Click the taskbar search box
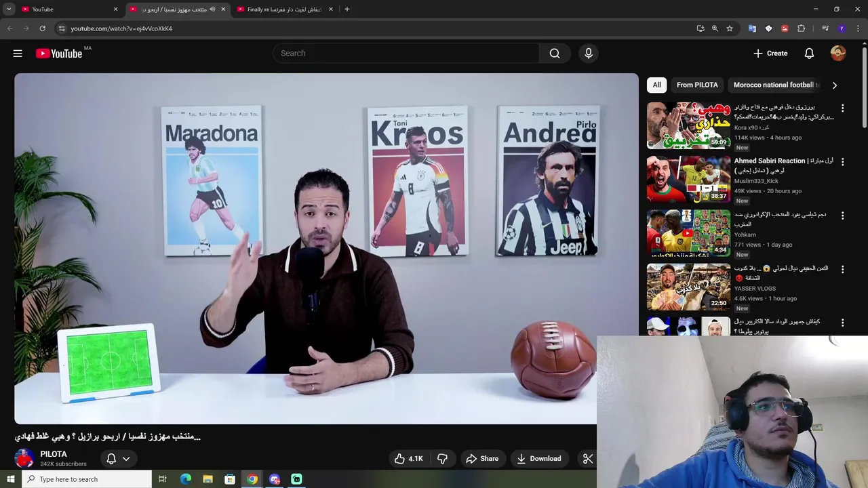868x488 pixels. (x=86, y=479)
